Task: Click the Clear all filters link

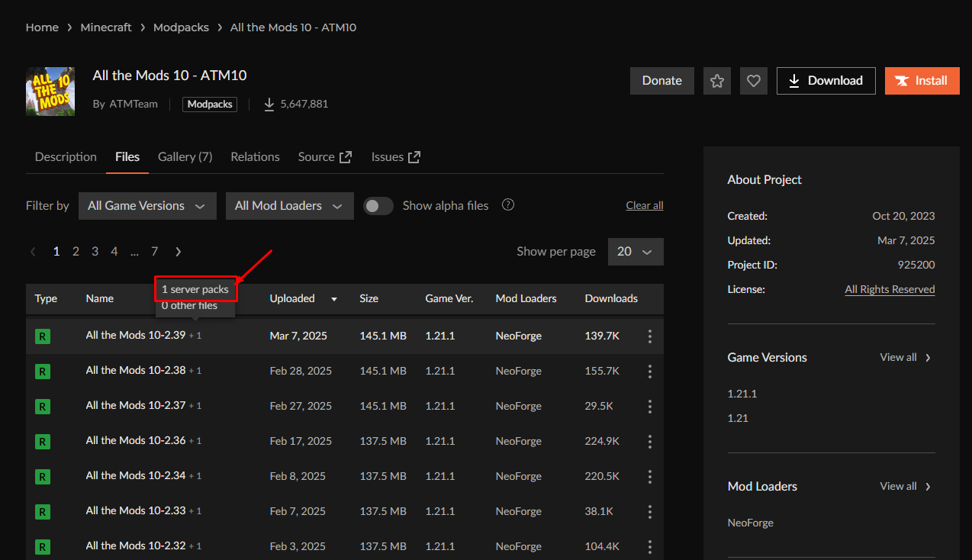Action: click(644, 205)
